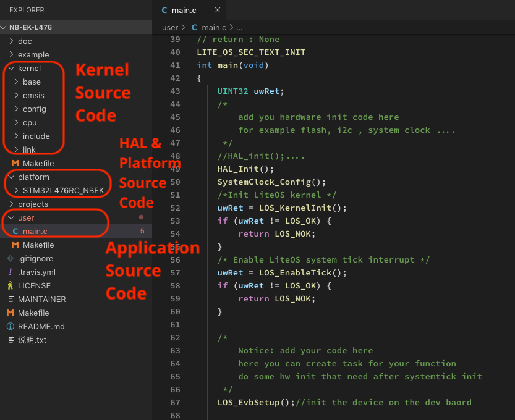This screenshot has width=515, height=420.
Task: Click the '// return : None' comment
Action: 238,40
